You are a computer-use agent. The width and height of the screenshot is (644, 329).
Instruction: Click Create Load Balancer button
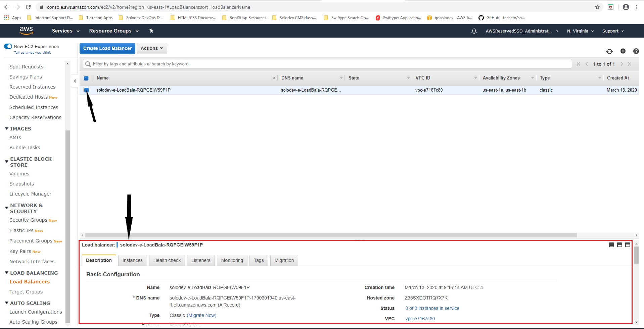coord(107,48)
